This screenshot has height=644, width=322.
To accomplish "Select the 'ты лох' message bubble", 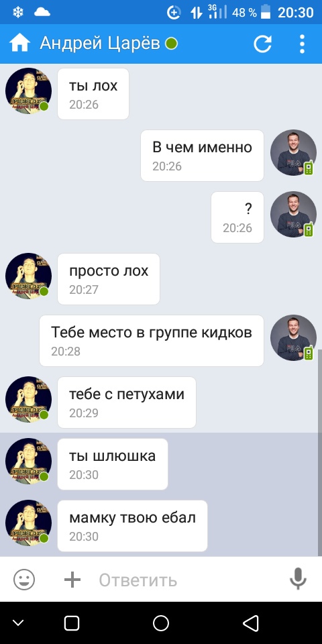I will [x=93, y=94].
